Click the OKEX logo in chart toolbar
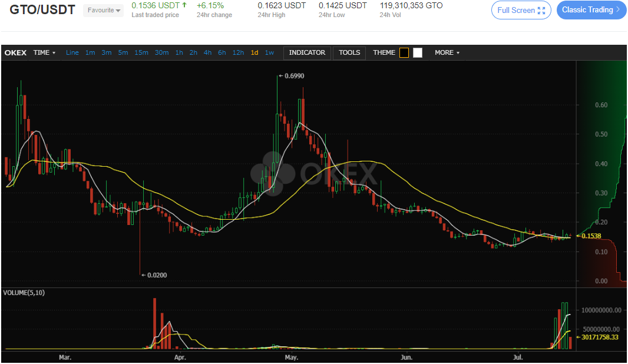Image resolution: width=628 pixels, height=364 pixels. (x=15, y=52)
